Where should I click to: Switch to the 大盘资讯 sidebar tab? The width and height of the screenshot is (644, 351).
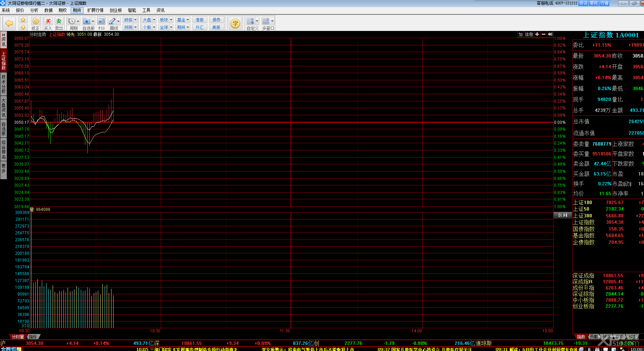[3, 107]
